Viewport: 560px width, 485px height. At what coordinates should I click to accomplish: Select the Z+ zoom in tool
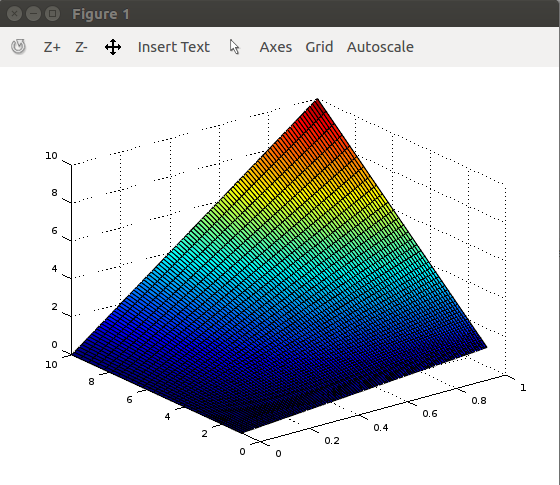[x=52, y=47]
